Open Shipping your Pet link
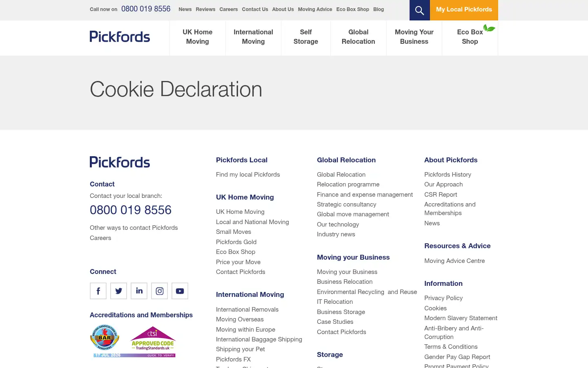Image resolution: width=588 pixels, height=368 pixels. coord(240,349)
